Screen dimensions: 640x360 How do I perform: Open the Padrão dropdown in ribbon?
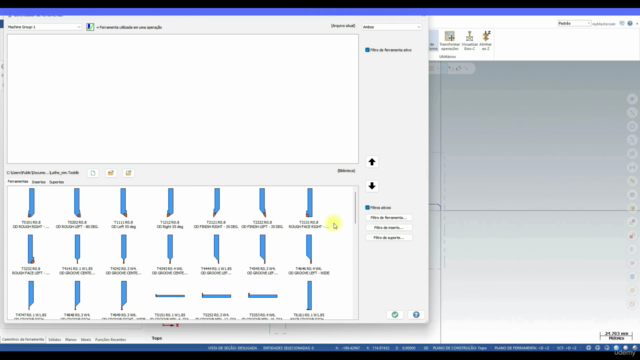pos(574,24)
